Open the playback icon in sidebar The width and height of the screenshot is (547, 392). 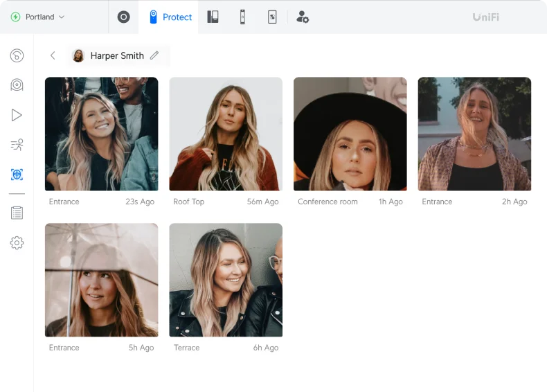pos(17,115)
